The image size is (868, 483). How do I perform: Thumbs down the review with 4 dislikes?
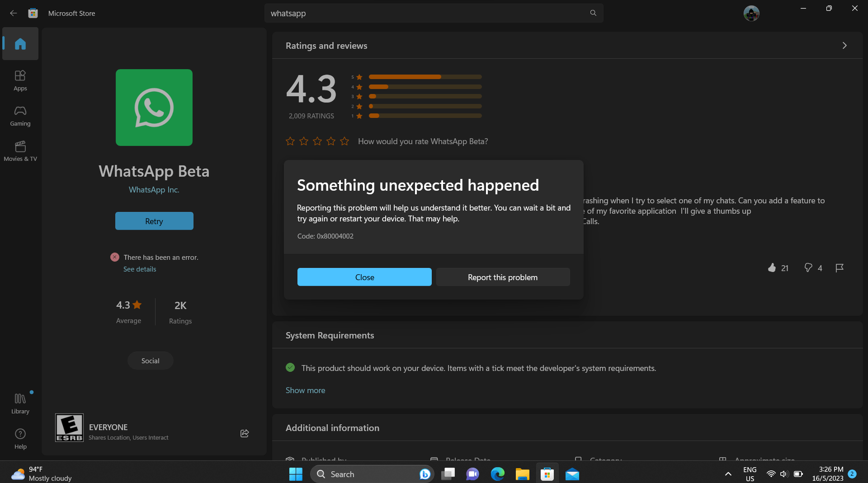[808, 268]
